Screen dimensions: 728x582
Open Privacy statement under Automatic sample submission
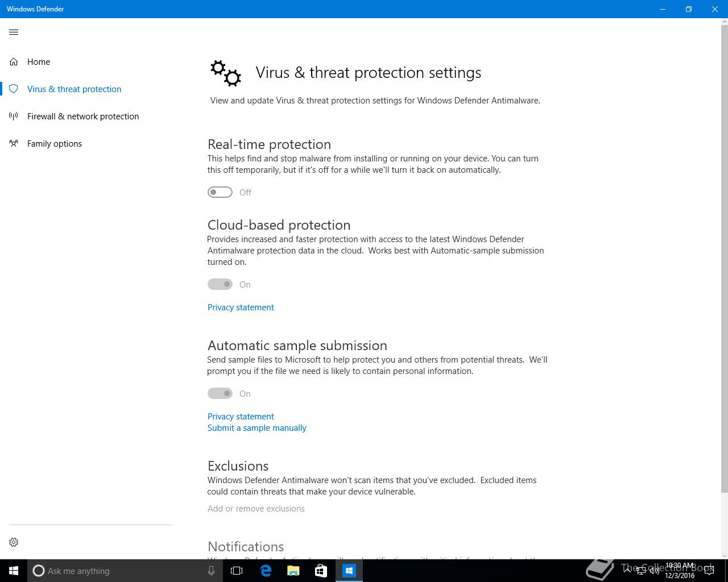(241, 416)
